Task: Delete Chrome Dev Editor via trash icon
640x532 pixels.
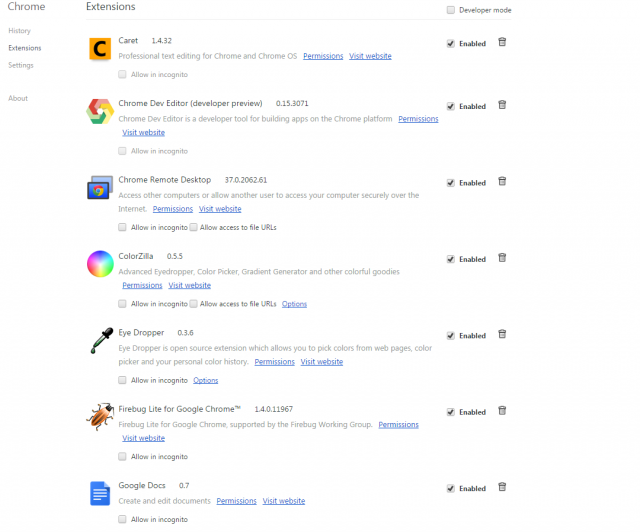Action: pyautogui.click(x=502, y=105)
